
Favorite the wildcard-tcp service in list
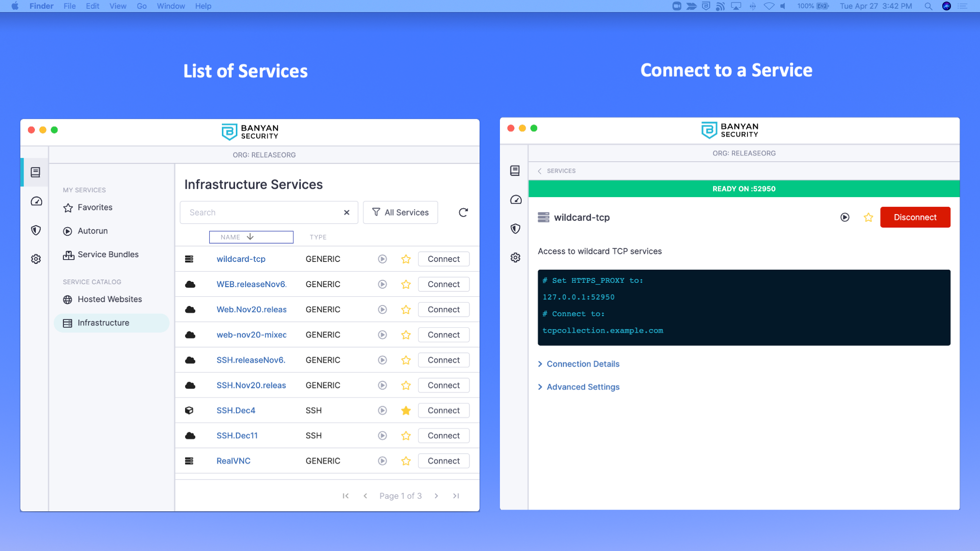[406, 259]
